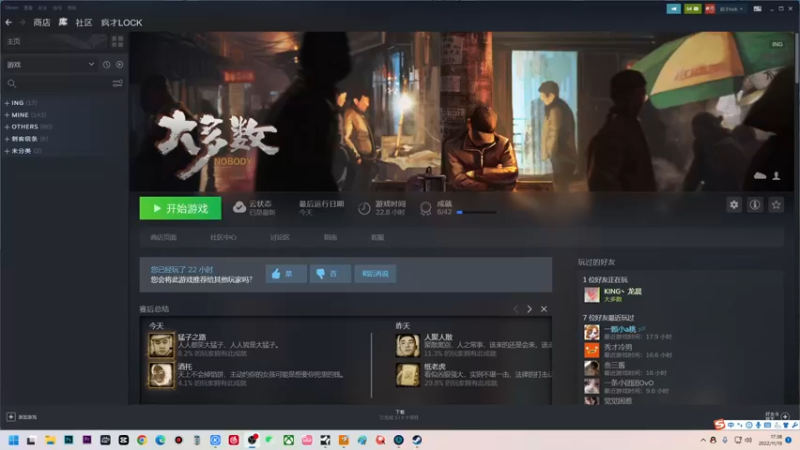This screenshot has width=800, height=450.
Task: Expand the ING collection
Action: coord(7,103)
